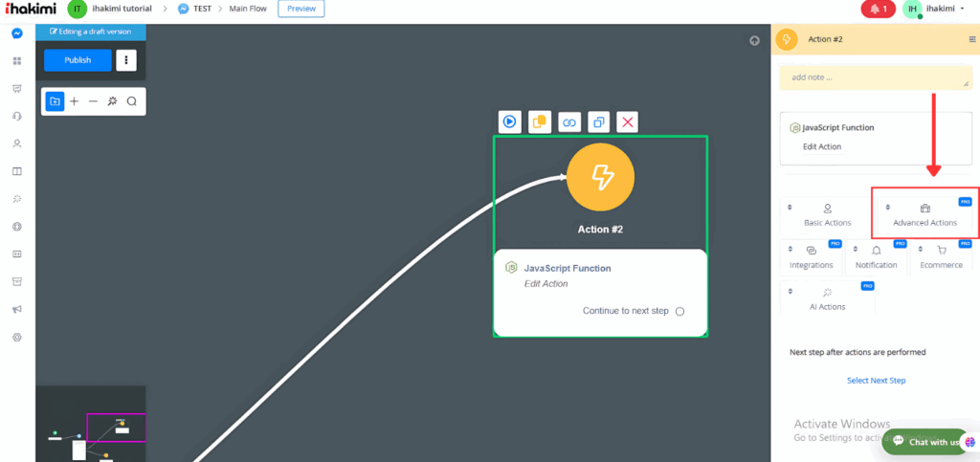Click the yellow copy icon above the node

540,122
